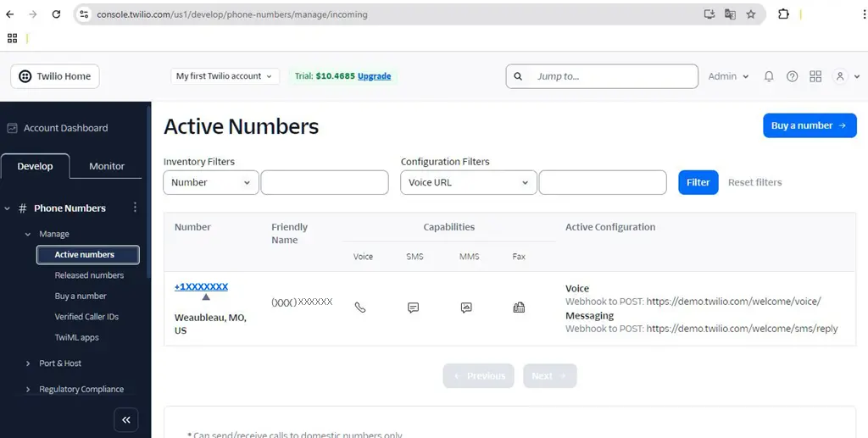
Task: Reload the Twilio console page
Action: click(x=56, y=14)
